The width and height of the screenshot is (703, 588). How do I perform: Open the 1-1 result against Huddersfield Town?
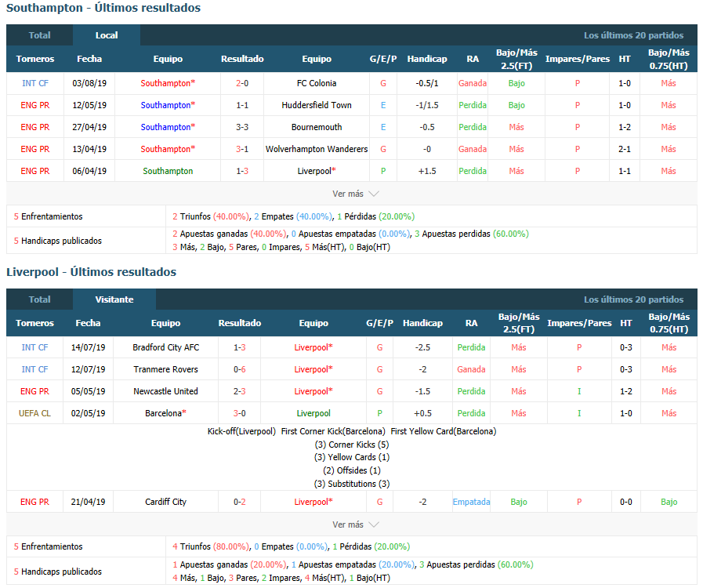pyautogui.click(x=242, y=105)
